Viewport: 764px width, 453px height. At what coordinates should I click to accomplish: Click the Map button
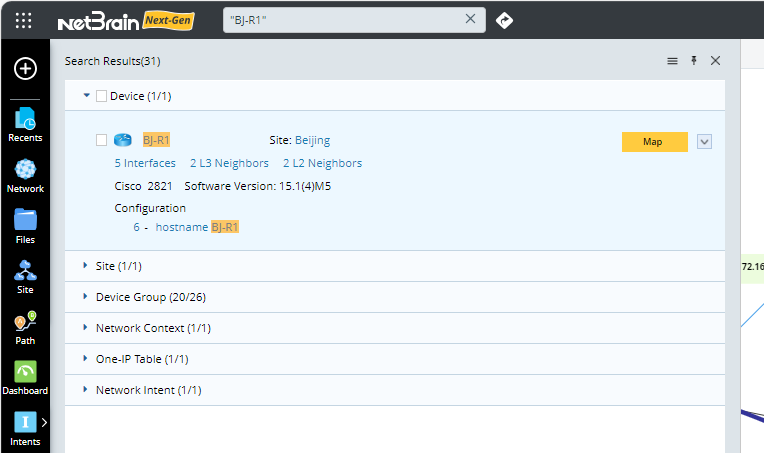655,142
